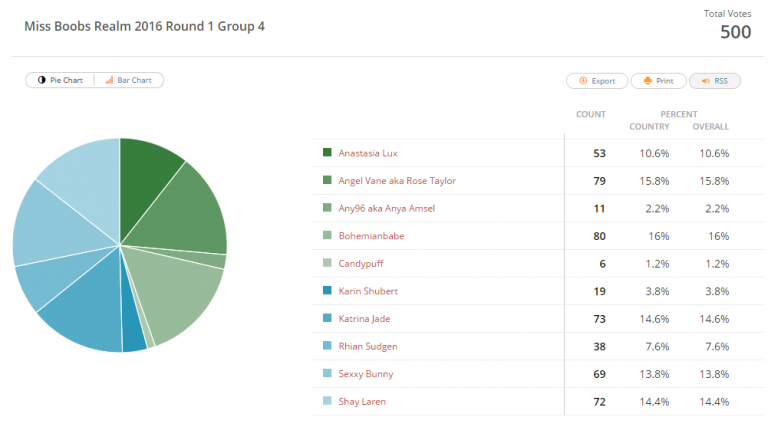Switch to Bar Chart view
Viewport: 768px width, 427px height.
coord(129,80)
